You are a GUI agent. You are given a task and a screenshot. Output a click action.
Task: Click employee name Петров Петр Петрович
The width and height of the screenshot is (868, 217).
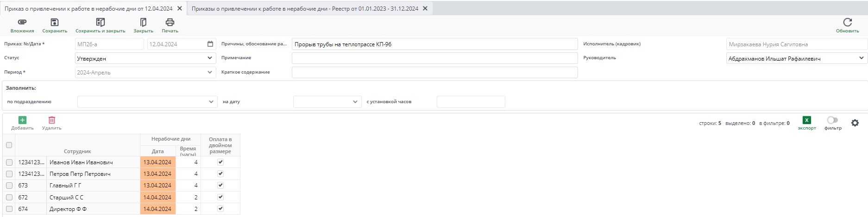pyautogui.click(x=80, y=174)
